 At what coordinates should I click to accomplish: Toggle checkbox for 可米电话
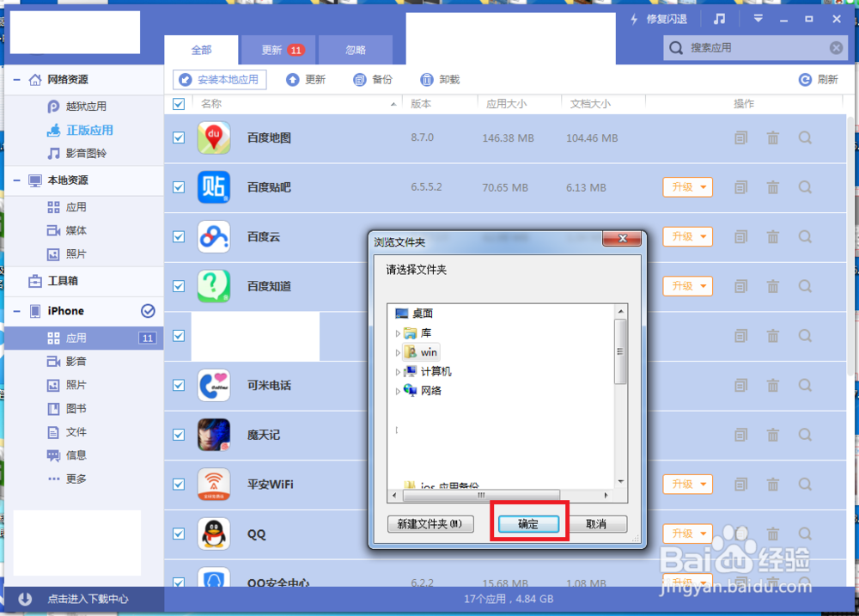pyautogui.click(x=179, y=385)
